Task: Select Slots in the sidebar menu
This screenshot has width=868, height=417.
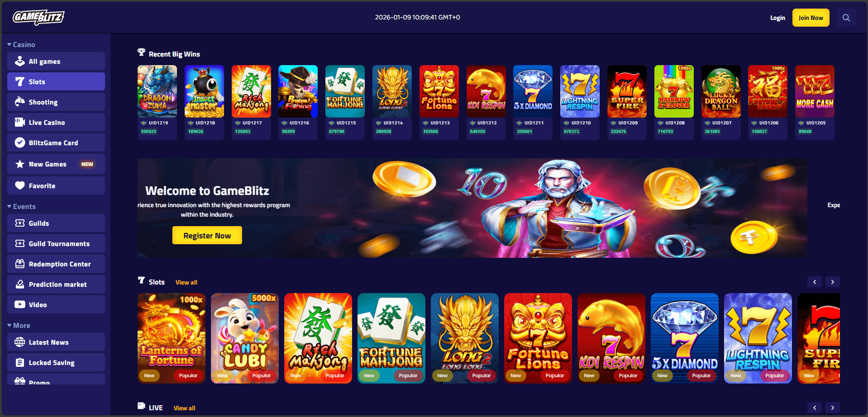Action: point(56,81)
